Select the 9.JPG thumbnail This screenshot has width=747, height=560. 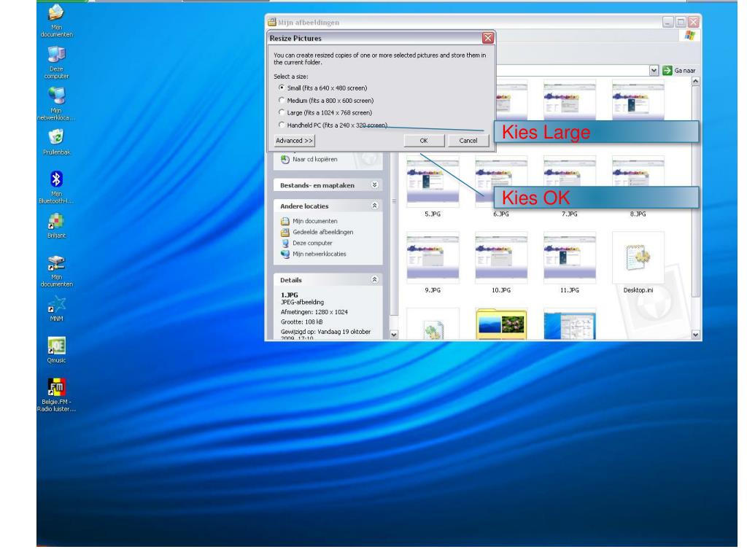[x=433, y=257]
